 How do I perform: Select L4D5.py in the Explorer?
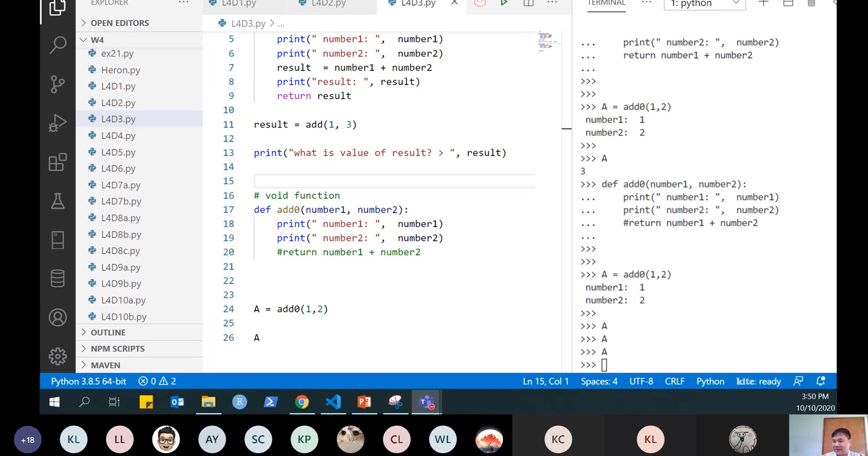click(x=118, y=152)
